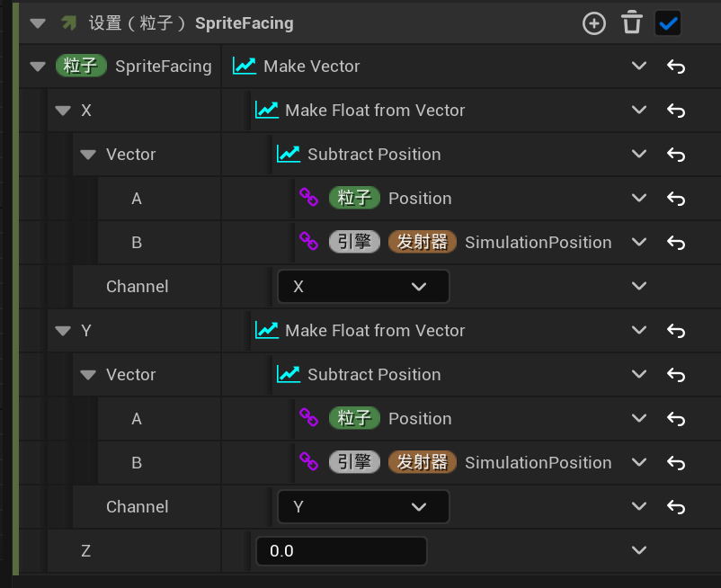The image size is (721, 588).
Task: Reset the second Subtract Position row
Action: pos(676,375)
